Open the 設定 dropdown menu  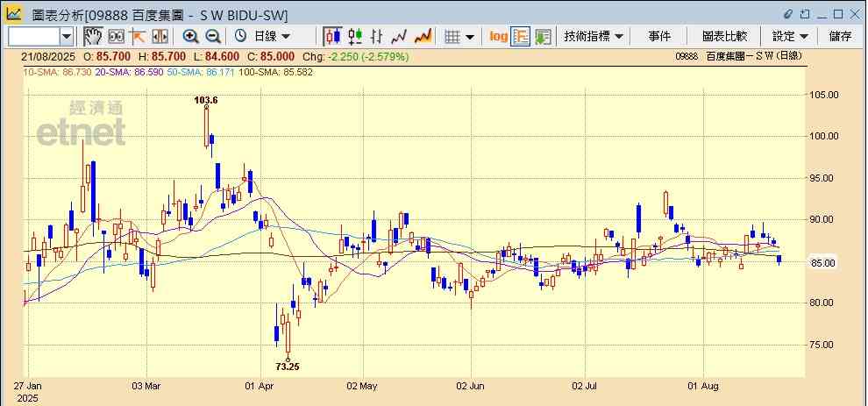click(x=790, y=37)
